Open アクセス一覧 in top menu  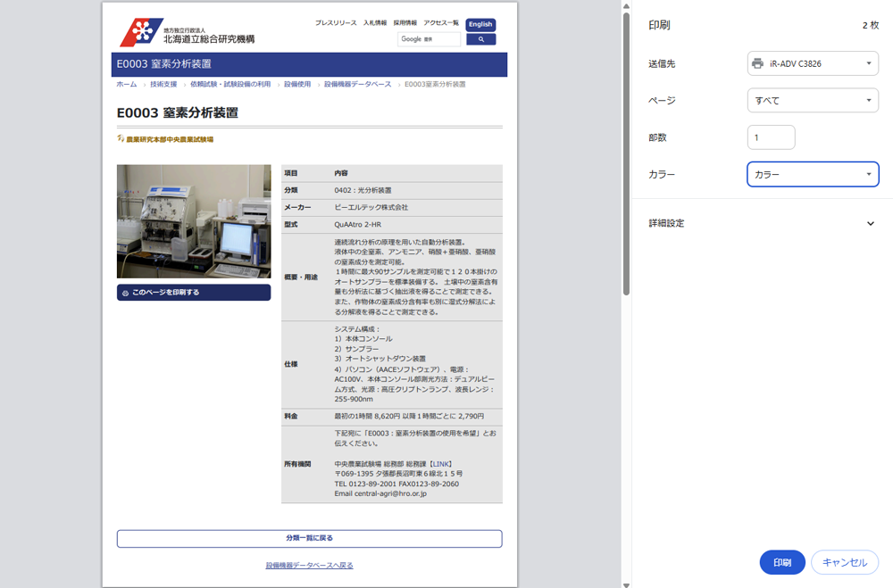(x=441, y=23)
